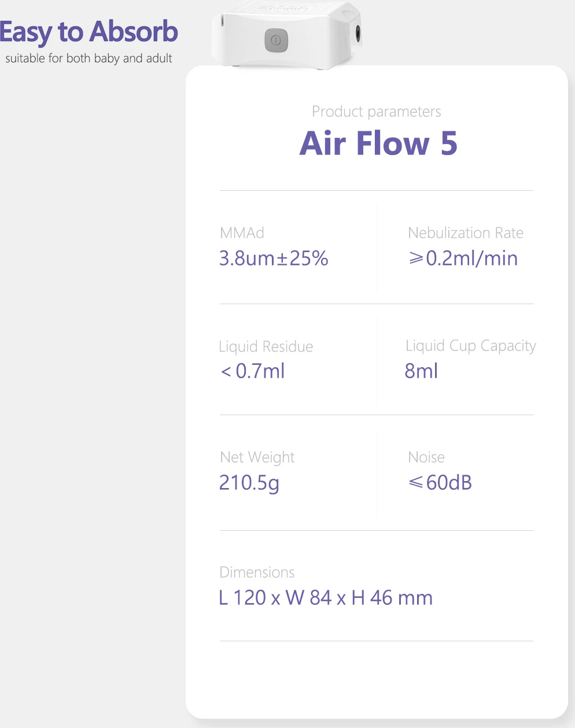Click the "Product parameters" label
575x728 pixels.
pos(376,112)
